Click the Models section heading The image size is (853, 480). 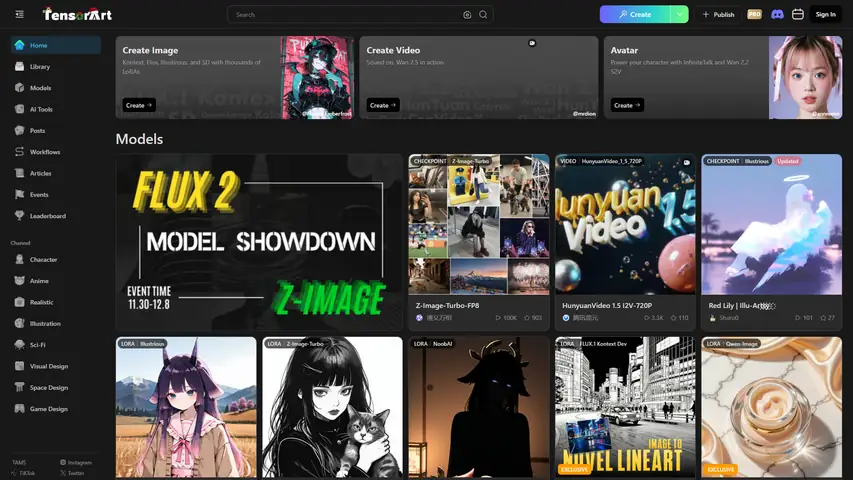click(x=139, y=139)
